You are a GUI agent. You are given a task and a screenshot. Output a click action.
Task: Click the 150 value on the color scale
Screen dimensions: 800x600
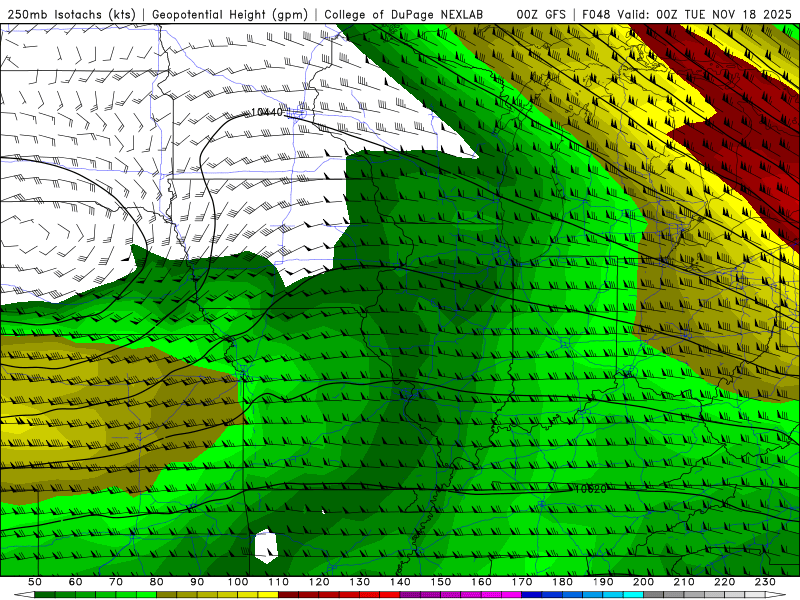point(440,582)
